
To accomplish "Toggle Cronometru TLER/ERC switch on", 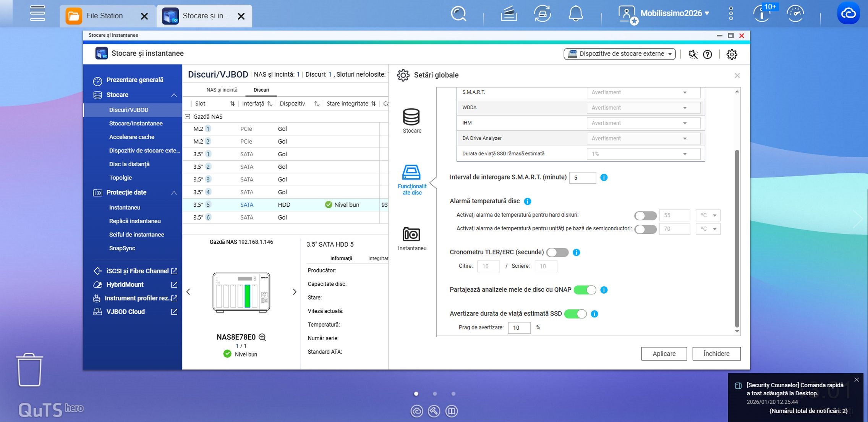I will pyautogui.click(x=557, y=252).
